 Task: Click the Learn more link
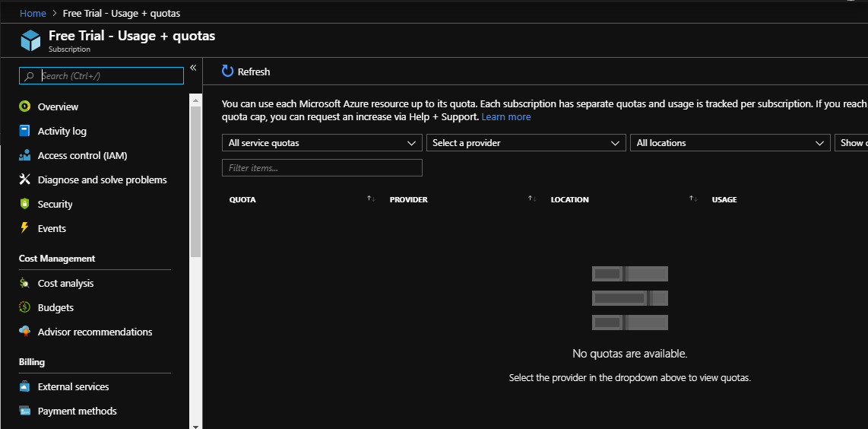(x=506, y=117)
